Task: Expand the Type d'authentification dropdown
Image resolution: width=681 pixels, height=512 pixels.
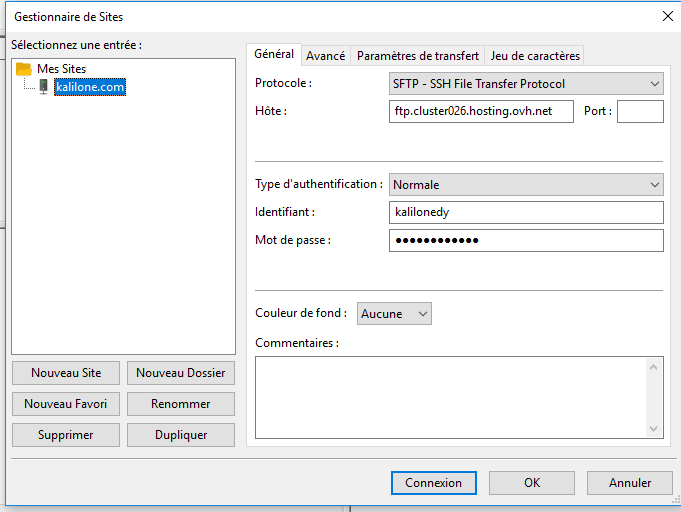Action: (525, 184)
